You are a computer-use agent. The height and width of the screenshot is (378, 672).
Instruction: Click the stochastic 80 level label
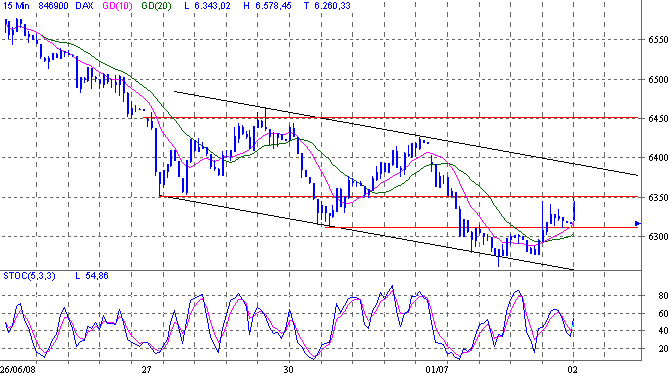coord(663,296)
